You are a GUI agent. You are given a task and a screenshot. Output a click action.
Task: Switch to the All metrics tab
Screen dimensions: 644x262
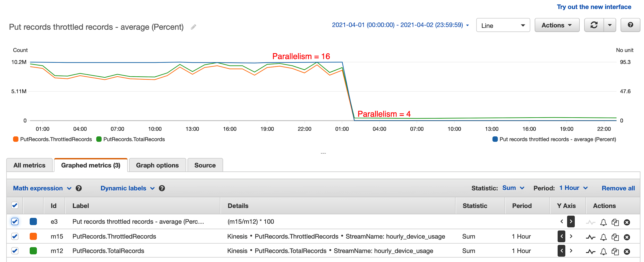pos(29,165)
